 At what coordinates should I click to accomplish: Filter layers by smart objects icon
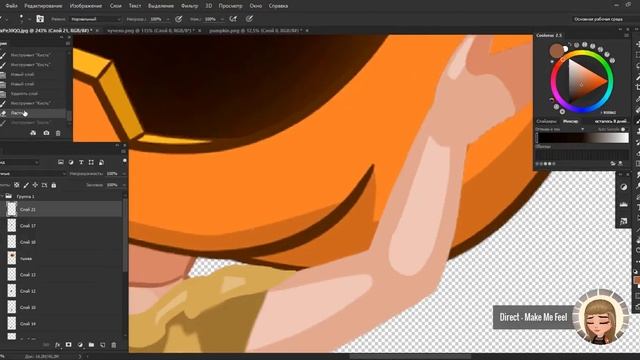click(x=102, y=162)
